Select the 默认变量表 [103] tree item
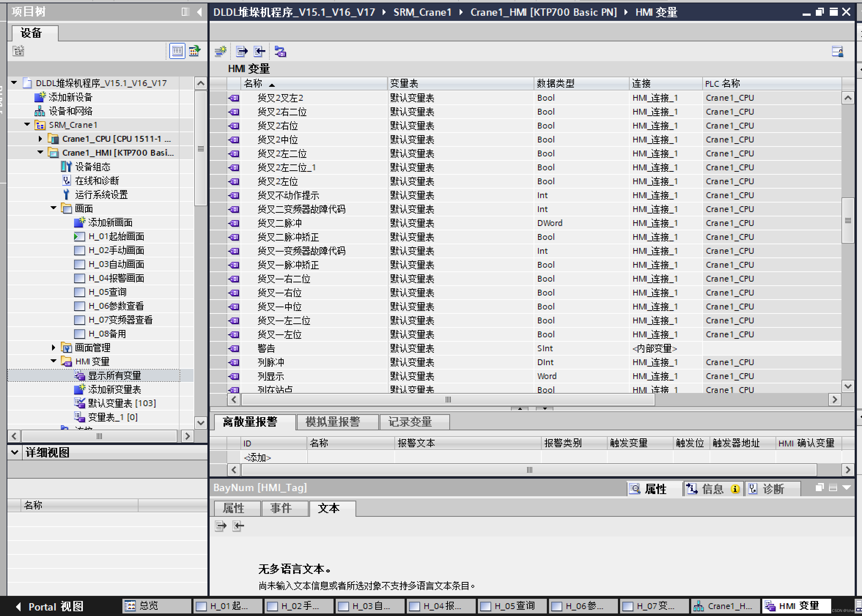This screenshot has width=862, height=616. point(121,403)
